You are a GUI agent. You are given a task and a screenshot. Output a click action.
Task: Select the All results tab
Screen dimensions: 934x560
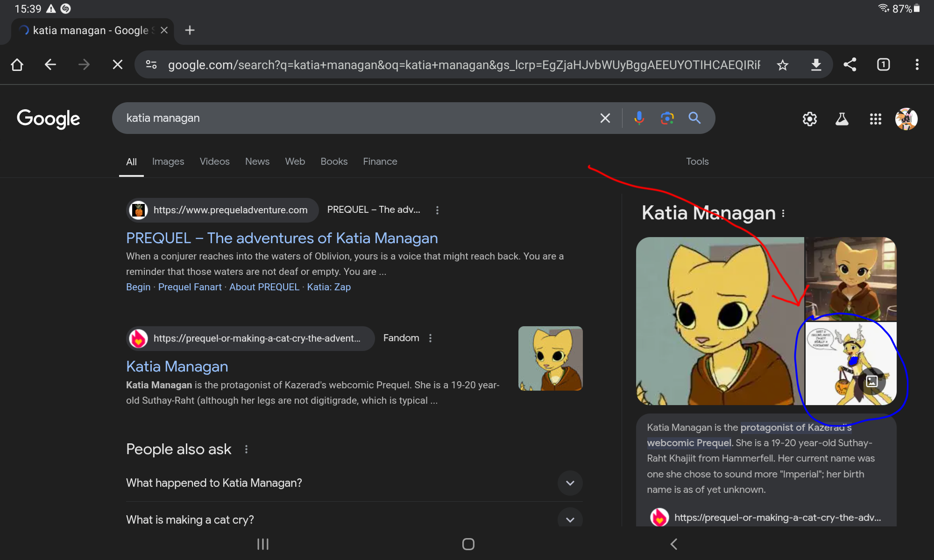click(x=131, y=161)
